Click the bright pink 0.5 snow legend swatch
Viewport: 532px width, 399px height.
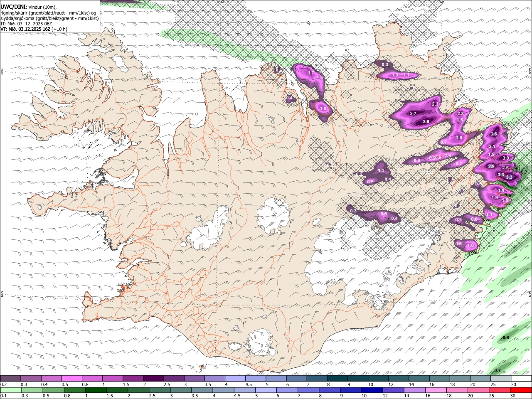[71, 379]
